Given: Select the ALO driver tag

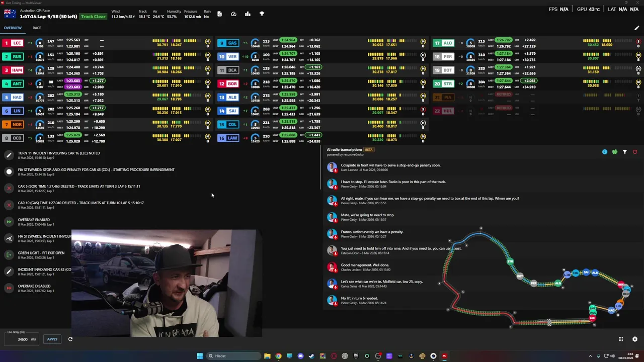Looking at the screenshot, I should (443, 43).
